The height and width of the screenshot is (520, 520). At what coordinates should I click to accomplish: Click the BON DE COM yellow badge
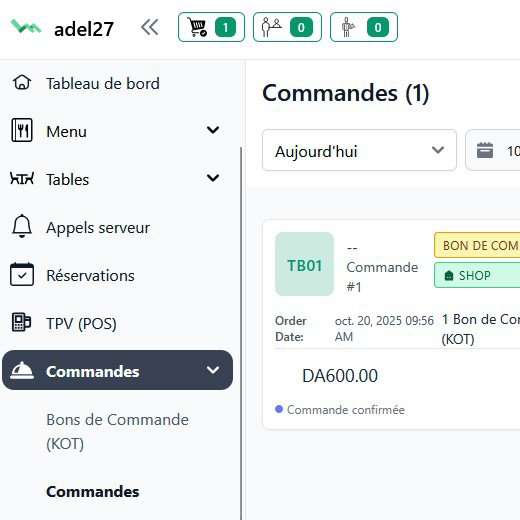click(x=477, y=246)
